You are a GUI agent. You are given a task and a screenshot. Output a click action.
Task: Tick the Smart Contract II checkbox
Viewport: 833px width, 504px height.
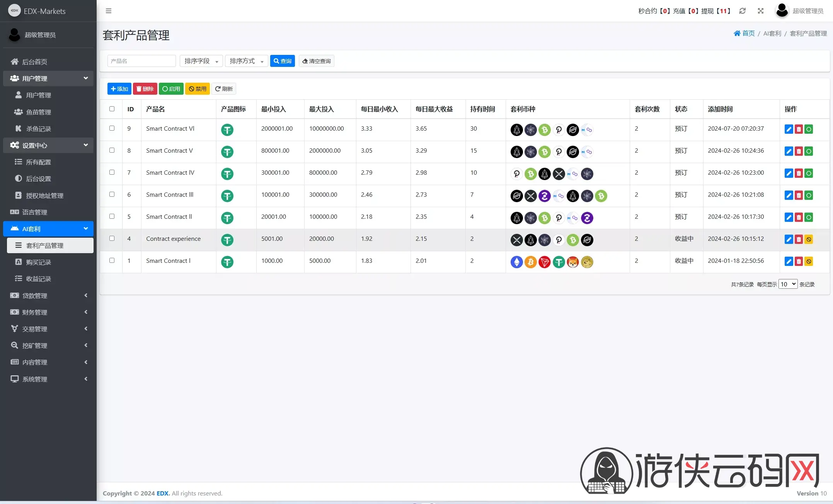tap(112, 216)
